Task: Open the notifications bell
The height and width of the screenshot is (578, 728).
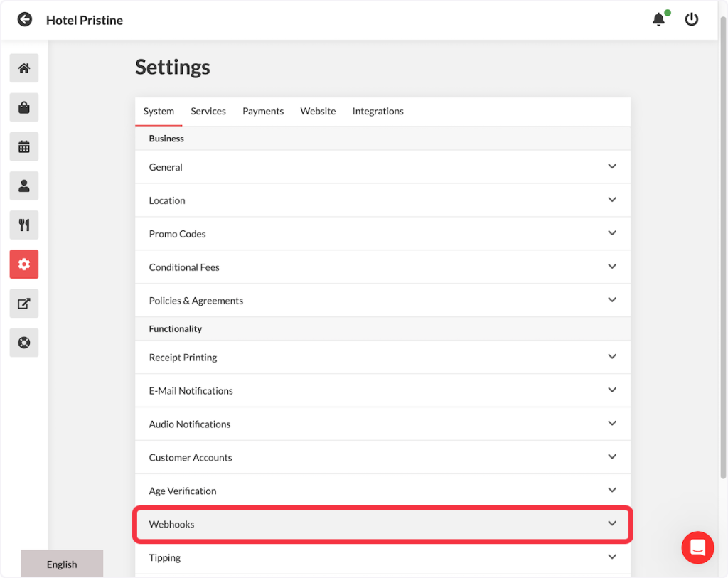Action: [659, 20]
